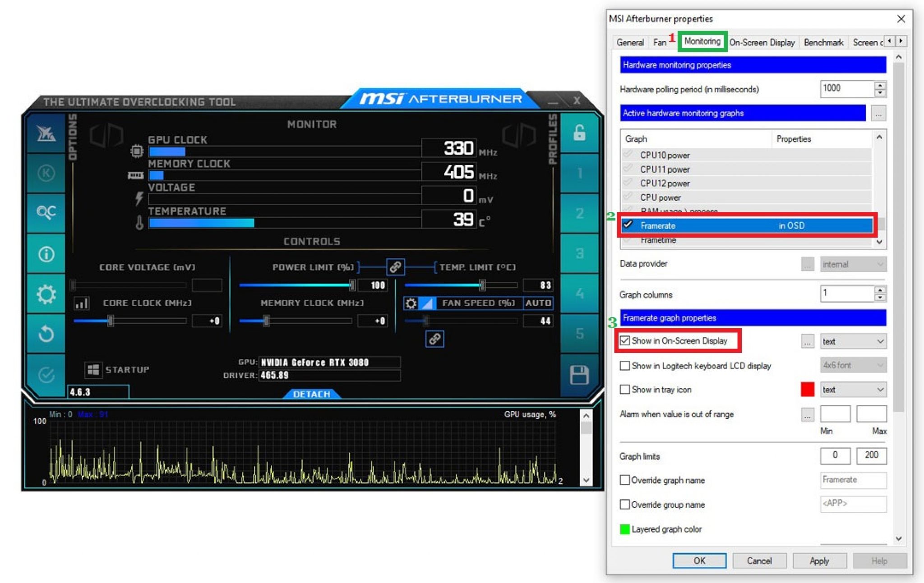
Task: Enable Show in tray icon checkbox
Action: [625, 390]
